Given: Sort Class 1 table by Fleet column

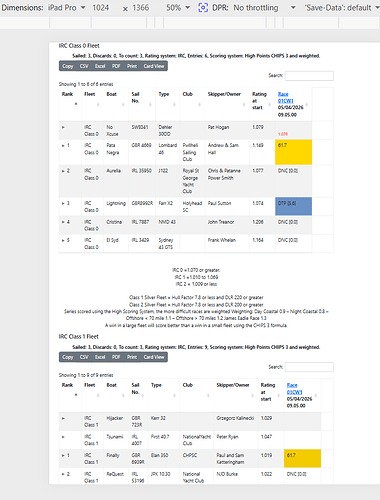Looking at the screenshot, I should click(x=92, y=395).
